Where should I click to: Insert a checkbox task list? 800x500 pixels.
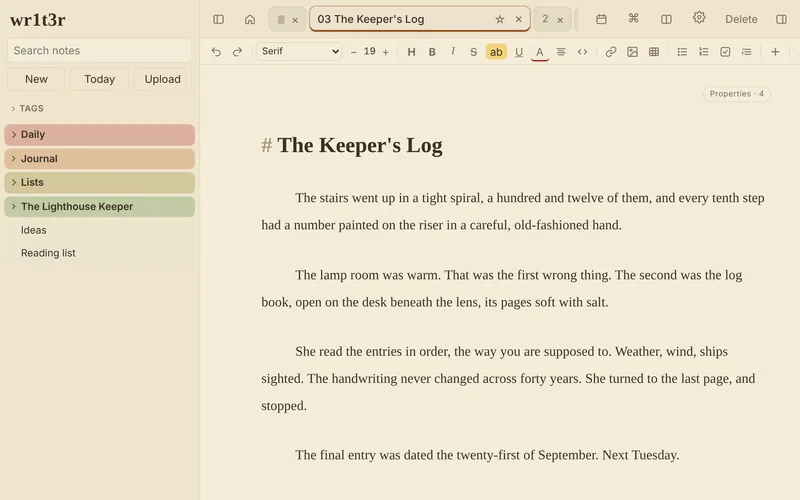pyautogui.click(x=725, y=52)
